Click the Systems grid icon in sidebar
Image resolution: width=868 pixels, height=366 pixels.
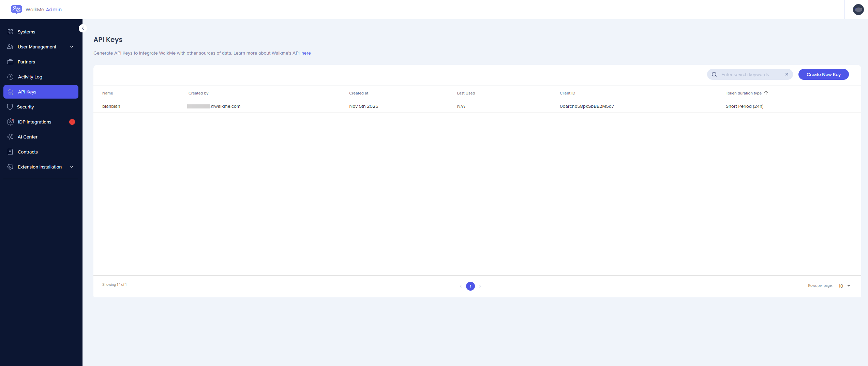(x=10, y=32)
